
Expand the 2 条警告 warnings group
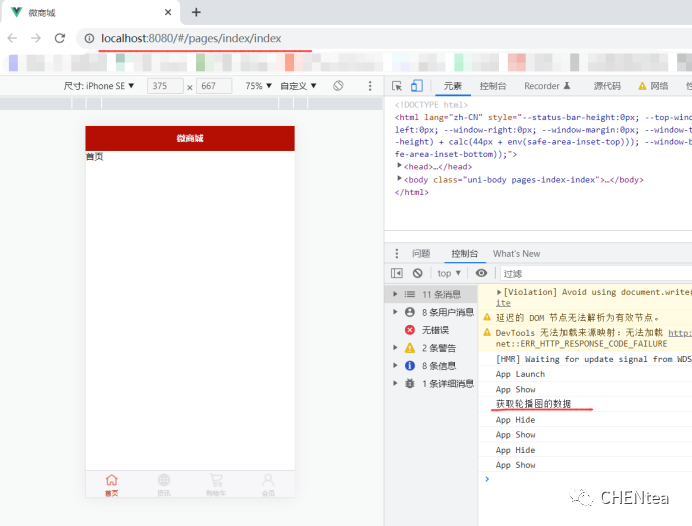coord(396,348)
